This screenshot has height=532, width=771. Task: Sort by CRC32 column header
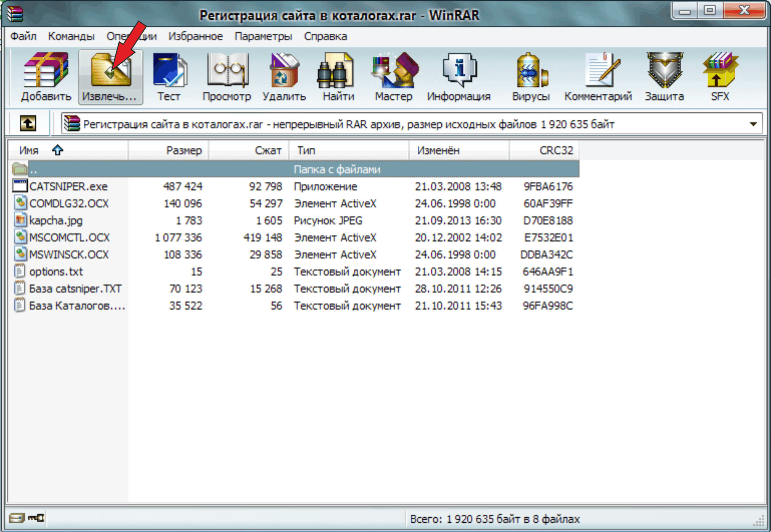coord(544,150)
